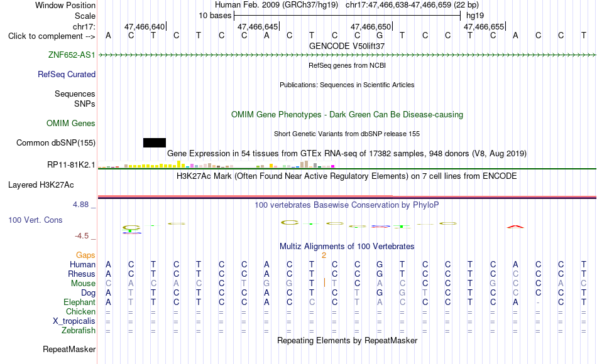This screenshot has width=597, height=364.
Task: Click the 4.88 PhyloP upper scale value
Action: (x=80, y=205)
